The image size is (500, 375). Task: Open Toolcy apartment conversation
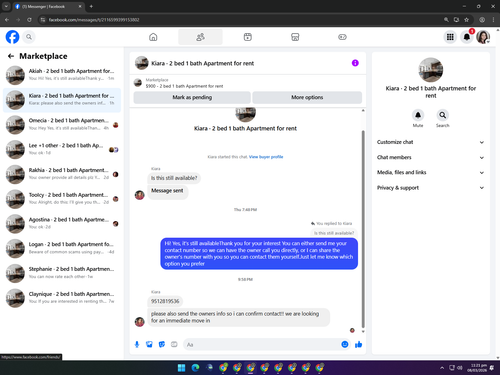62,199
